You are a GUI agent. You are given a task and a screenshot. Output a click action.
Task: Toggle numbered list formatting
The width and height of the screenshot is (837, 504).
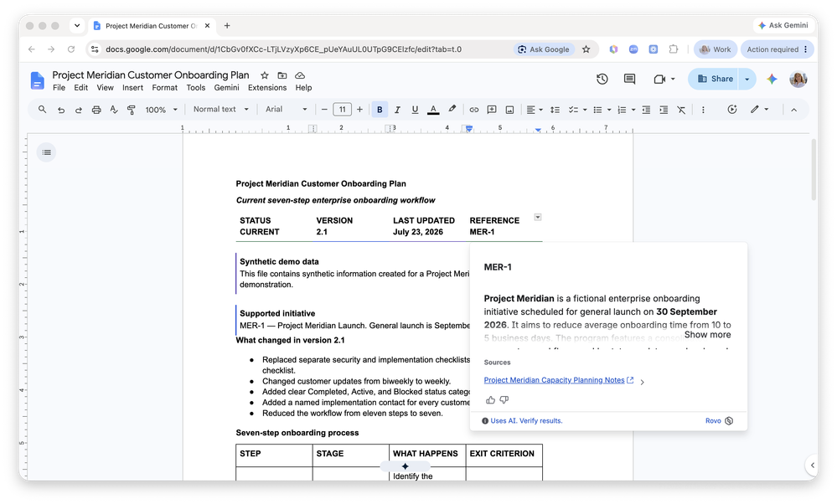[622, 110]
